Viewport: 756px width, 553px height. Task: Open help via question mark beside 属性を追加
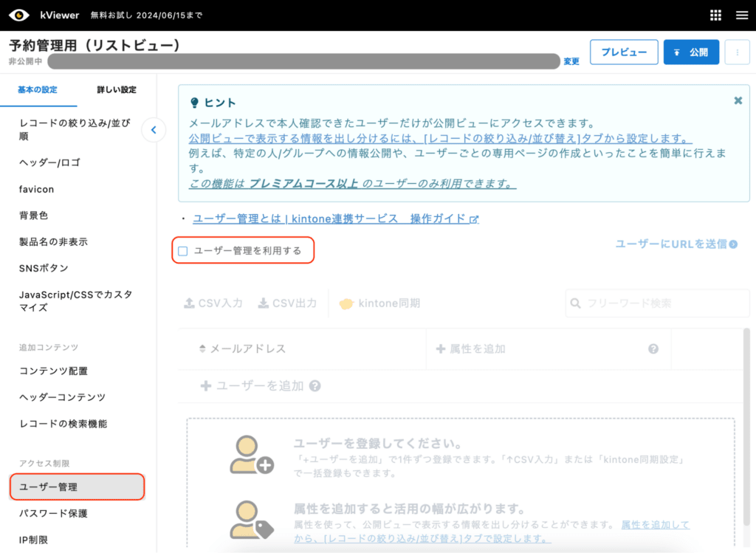653,348
